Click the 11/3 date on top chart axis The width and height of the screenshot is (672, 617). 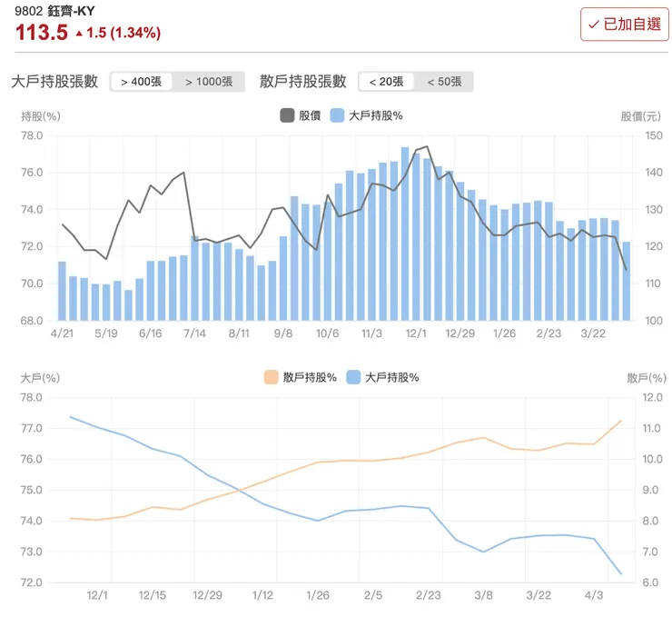click(x=371, y=333)
